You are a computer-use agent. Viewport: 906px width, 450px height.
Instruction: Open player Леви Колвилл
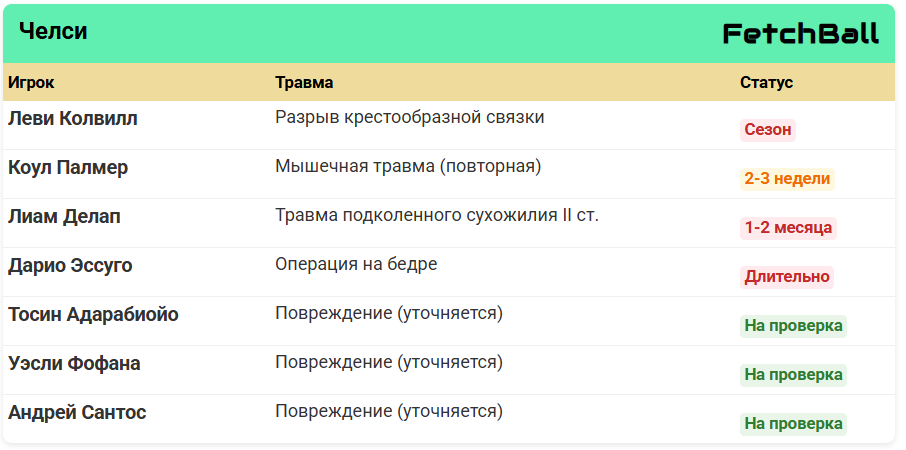73,118
